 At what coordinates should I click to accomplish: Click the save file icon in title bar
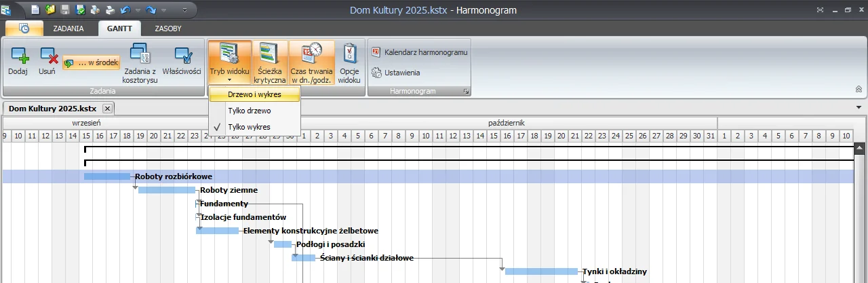coord(66,10)
